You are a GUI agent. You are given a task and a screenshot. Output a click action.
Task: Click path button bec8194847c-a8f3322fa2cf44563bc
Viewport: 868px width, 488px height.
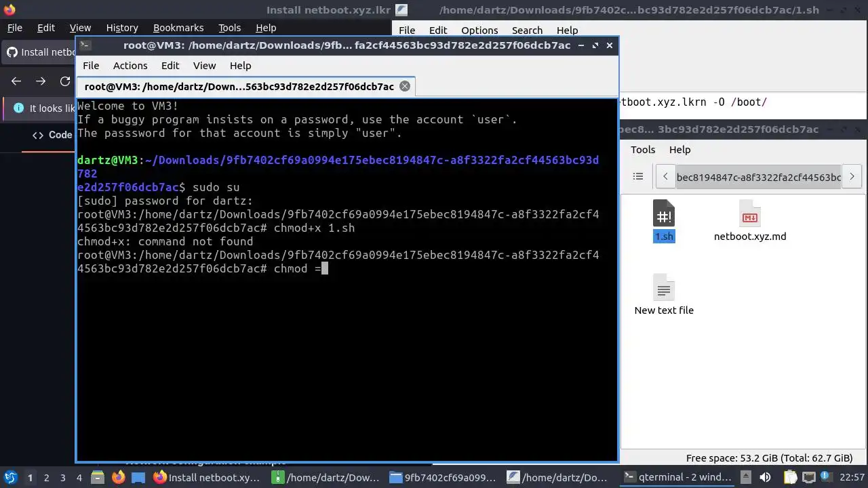click(759, 177)
